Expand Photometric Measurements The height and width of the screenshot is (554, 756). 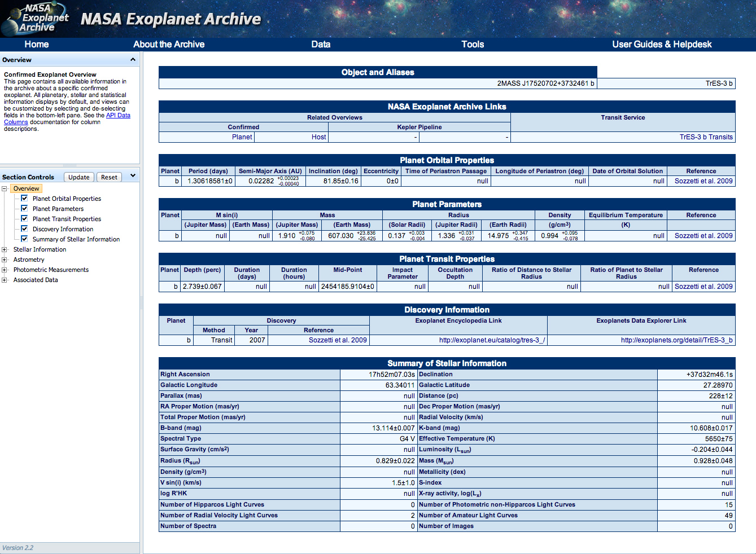click(4, 269)
